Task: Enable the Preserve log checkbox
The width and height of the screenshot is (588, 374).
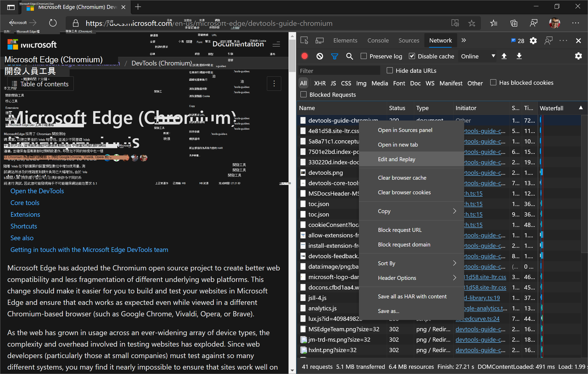Action: [364, 56]
